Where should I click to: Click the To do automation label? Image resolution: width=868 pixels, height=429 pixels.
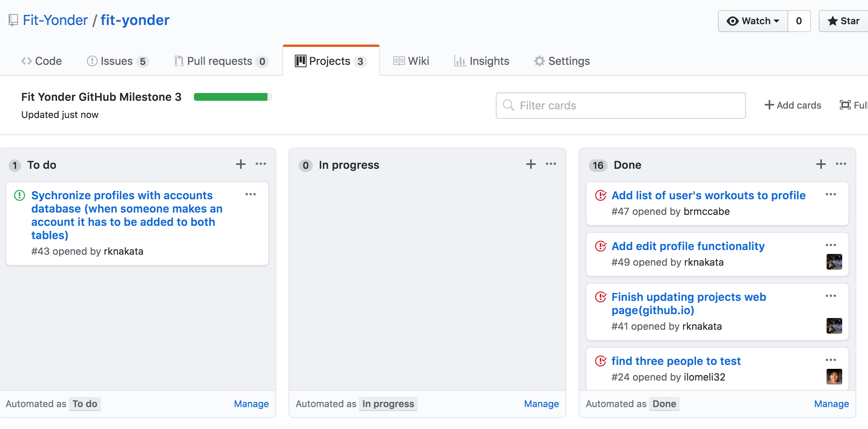pyautogui.click(x=85, y=404)
